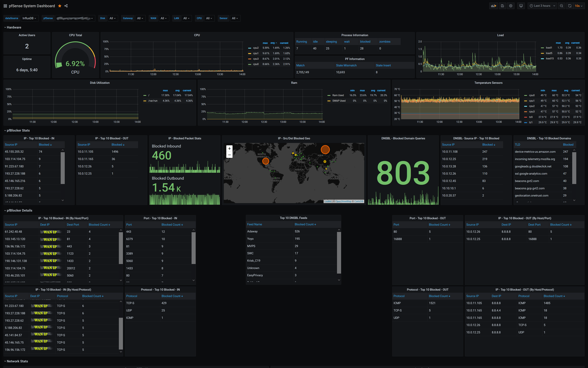The image size is (588, 368).
Task: Zoom in on the blocked geo map
Action: coord(229,149)
